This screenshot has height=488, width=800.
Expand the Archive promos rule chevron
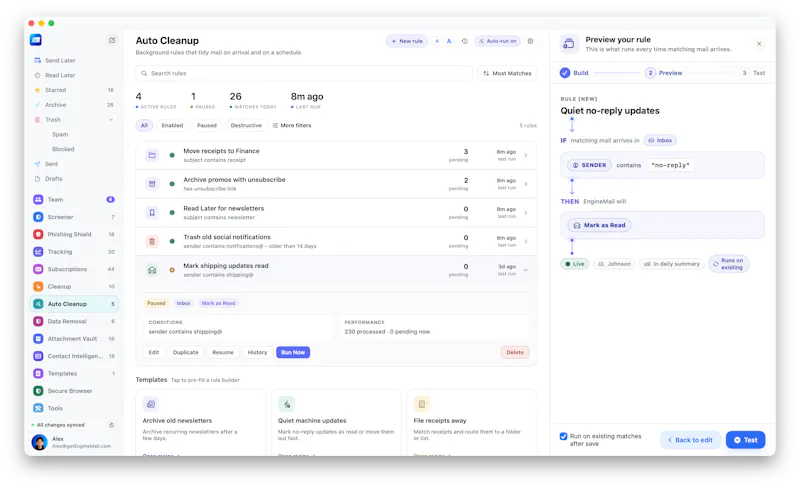[x=526, y=184]
